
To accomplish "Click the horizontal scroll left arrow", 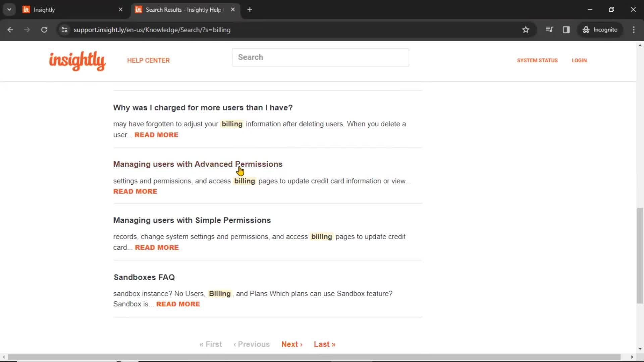I will click(3, 357).
